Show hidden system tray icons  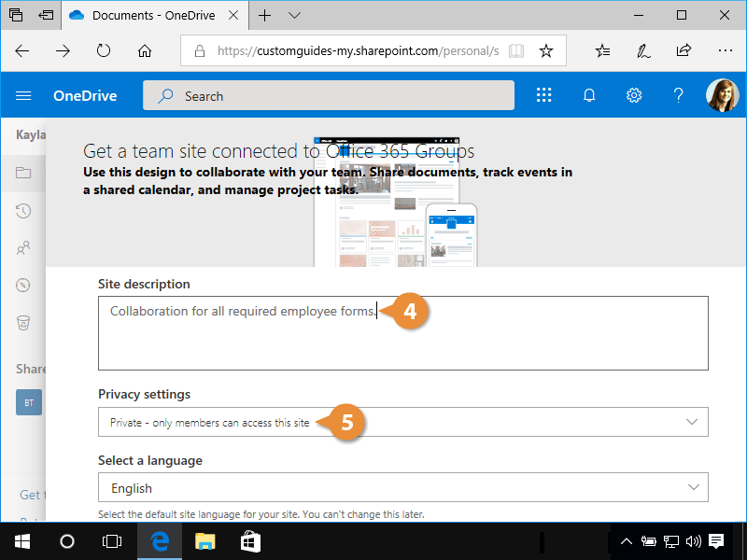pyautogui.click(x=626, y=541)
